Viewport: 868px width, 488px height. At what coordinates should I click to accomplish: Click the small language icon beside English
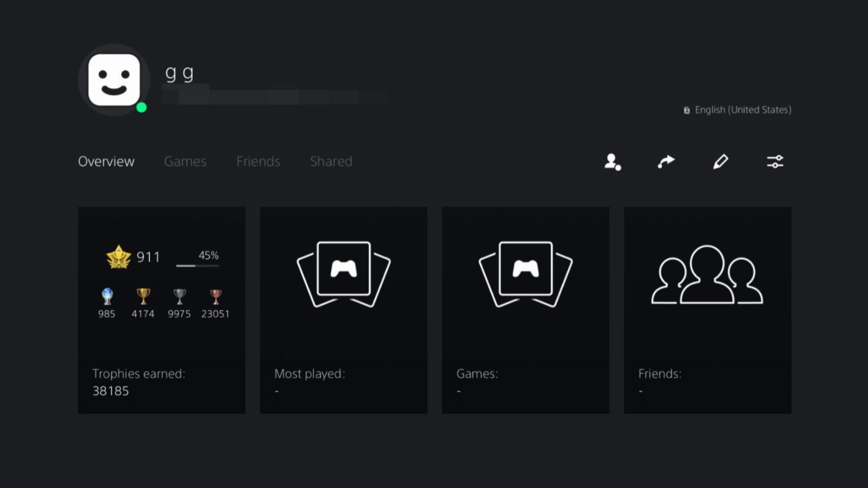pyautogui.click(x=687, y=110)
